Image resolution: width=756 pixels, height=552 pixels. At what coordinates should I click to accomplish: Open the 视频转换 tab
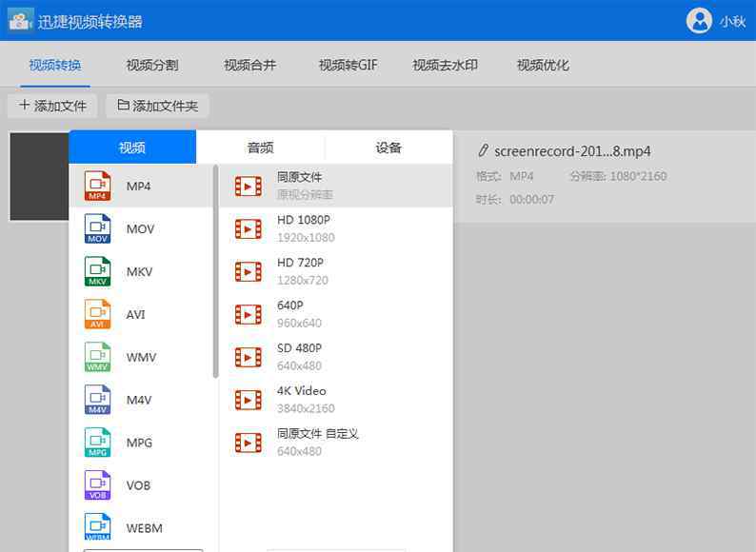click(55, 65)
